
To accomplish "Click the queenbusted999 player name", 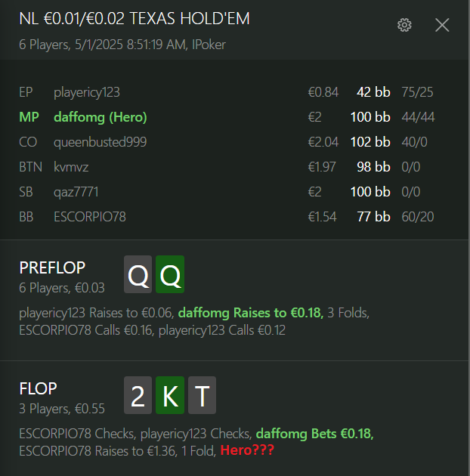I will 100,142.
